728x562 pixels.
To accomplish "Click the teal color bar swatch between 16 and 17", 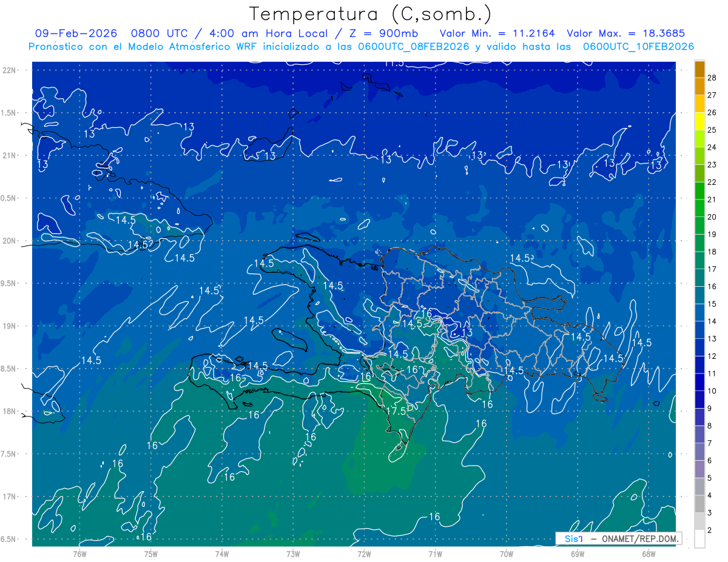I will (700, 278).
